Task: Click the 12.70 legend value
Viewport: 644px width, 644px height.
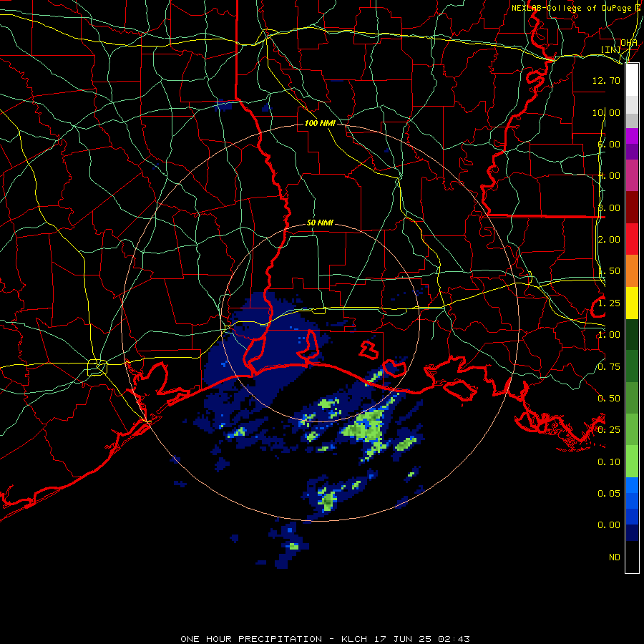Action: [x=606, y=80]
